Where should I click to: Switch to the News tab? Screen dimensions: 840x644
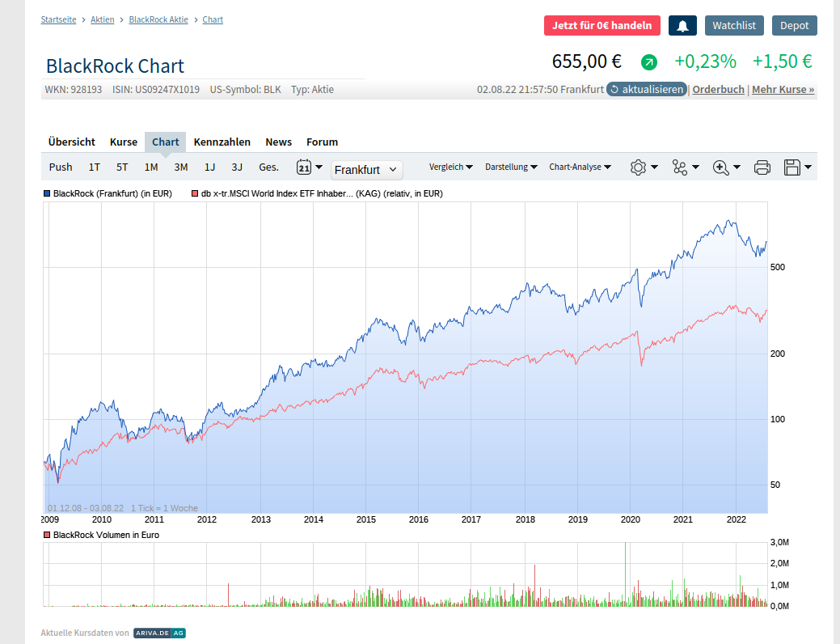[278, 142]
